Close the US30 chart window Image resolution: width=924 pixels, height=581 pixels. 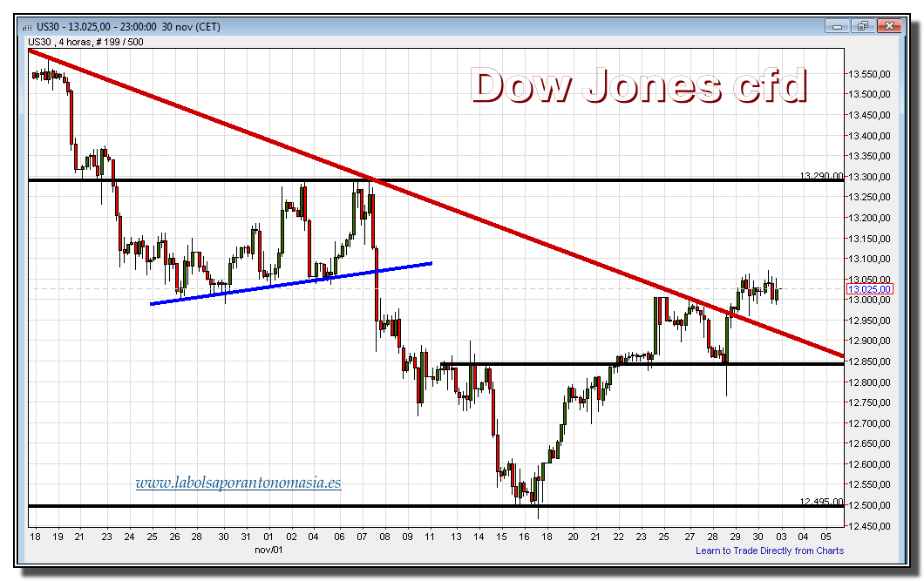click(889, 26)
